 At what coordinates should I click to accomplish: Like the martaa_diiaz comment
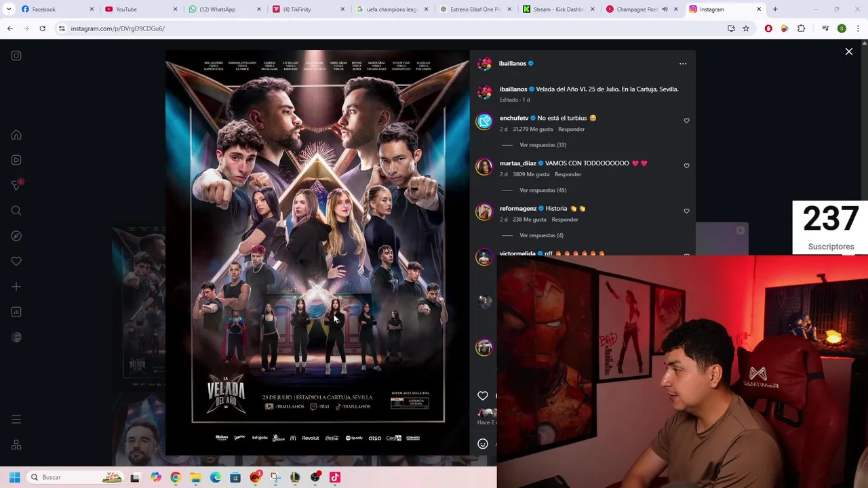coord(686,165)
